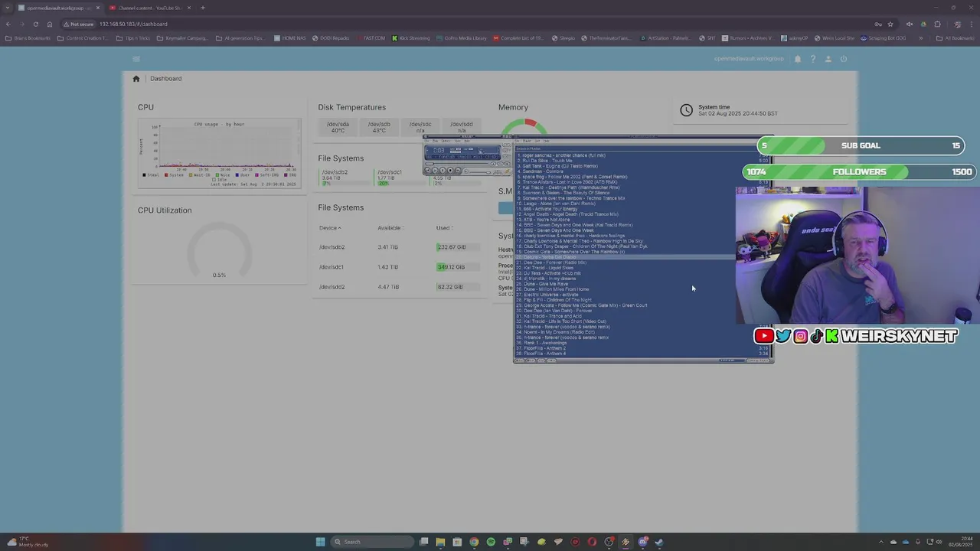Click the /dev/sda 40°C disk temperature tile
The image size is (980, 551).
[338, 127]
